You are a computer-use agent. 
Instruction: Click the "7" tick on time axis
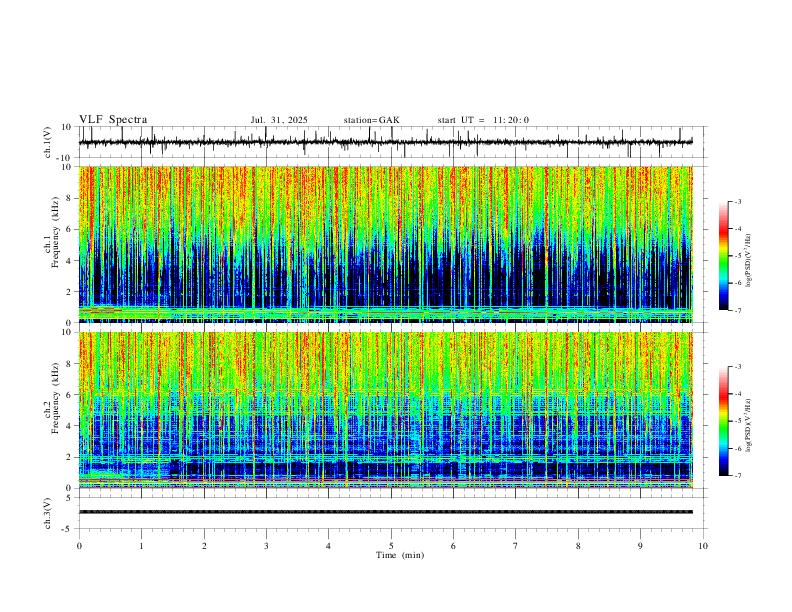[x=516, y=546]
